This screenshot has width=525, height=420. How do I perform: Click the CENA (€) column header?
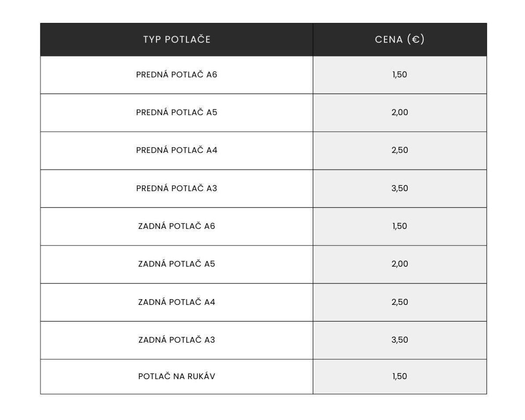point(399,40)
